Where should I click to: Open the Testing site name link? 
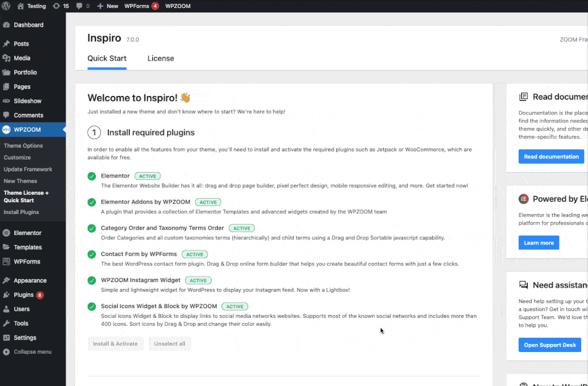[36, 6]
